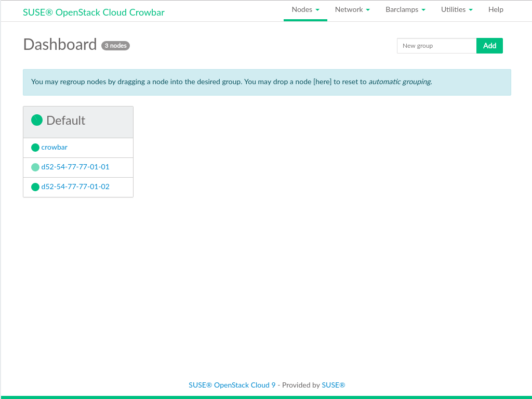The height and width of the screenshot is (399, 532).
Task: Focus the New group input field
Action: click(436, 46)
